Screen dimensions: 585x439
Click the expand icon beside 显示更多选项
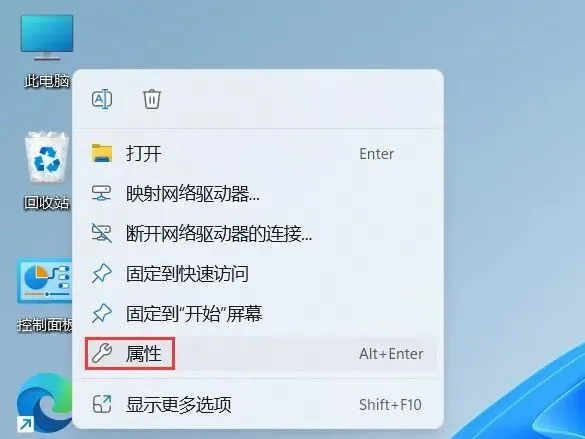[x=102, y=404]
